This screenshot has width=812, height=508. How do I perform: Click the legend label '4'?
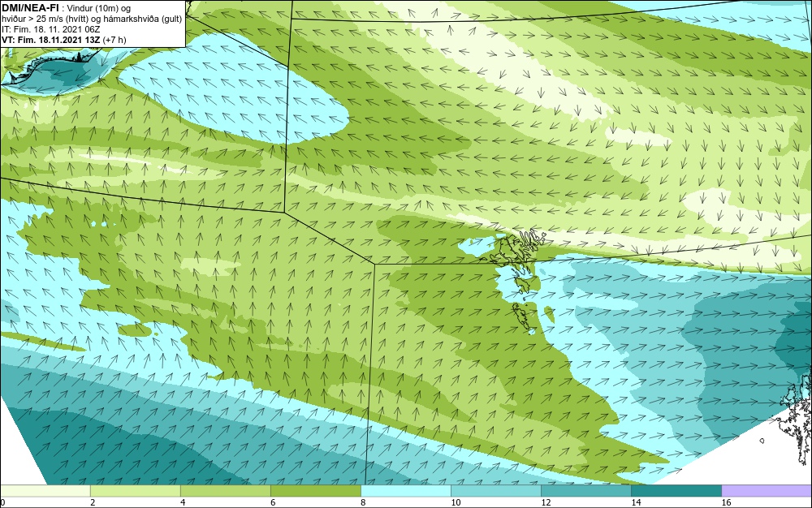coord(183,502)
